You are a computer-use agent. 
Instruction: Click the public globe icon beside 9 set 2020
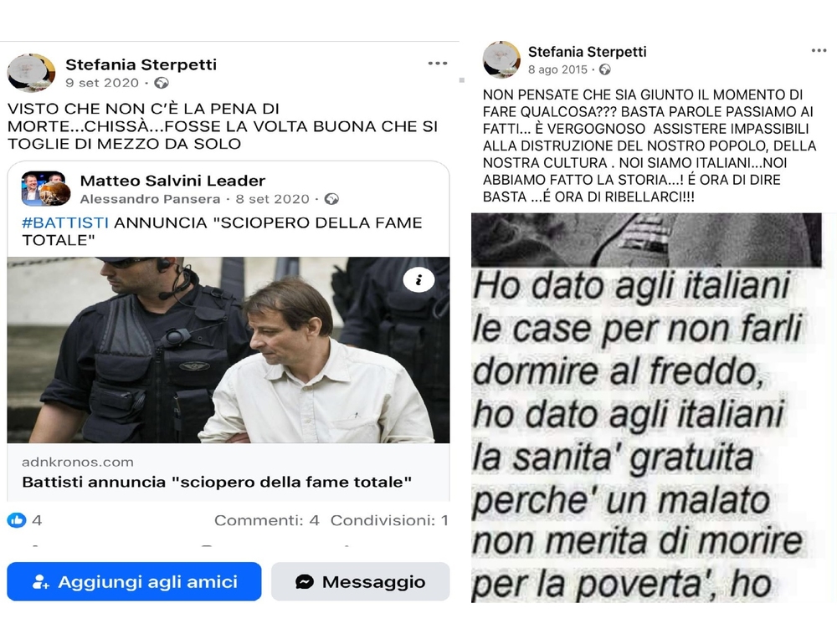point(162,83)
